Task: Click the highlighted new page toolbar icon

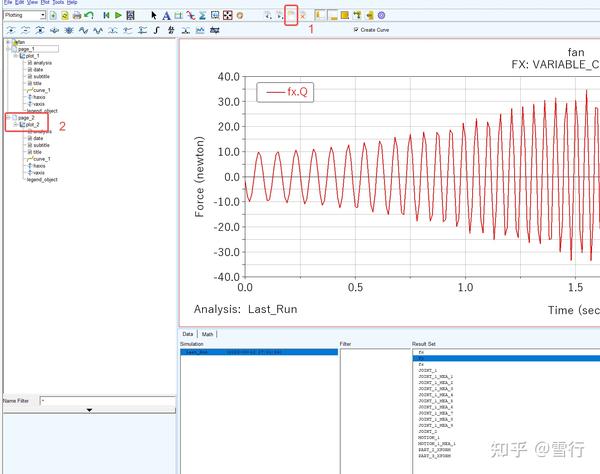Action: 291,15
